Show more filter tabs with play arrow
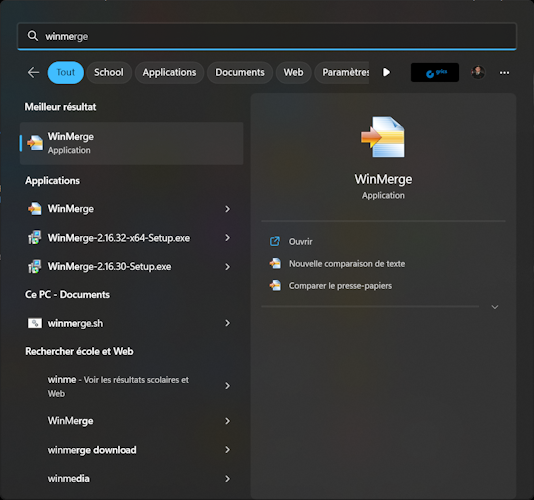Viewport: 534px width, 500px height. click(386, 72)
